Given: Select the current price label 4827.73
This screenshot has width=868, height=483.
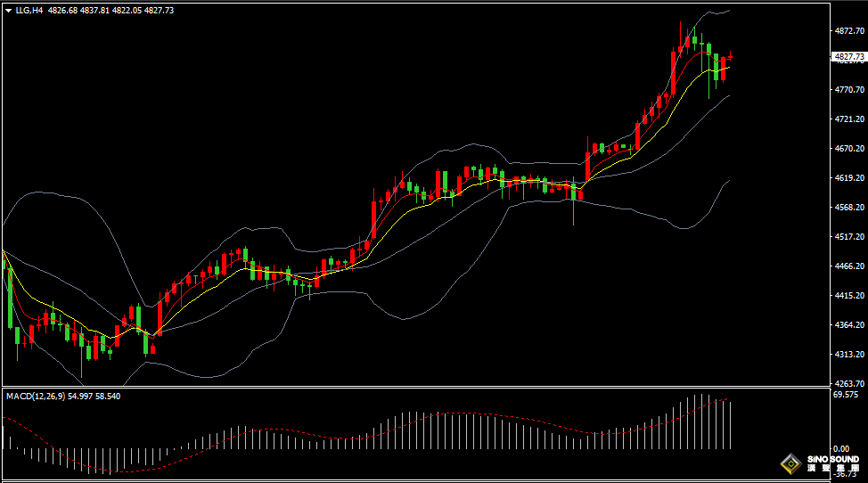Looking at the screenshot, I should tap(848, 56).
